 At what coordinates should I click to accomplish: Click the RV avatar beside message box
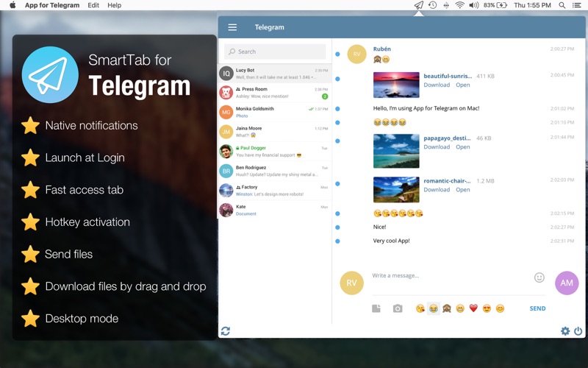pyautogui.click(x=352, y=283)
